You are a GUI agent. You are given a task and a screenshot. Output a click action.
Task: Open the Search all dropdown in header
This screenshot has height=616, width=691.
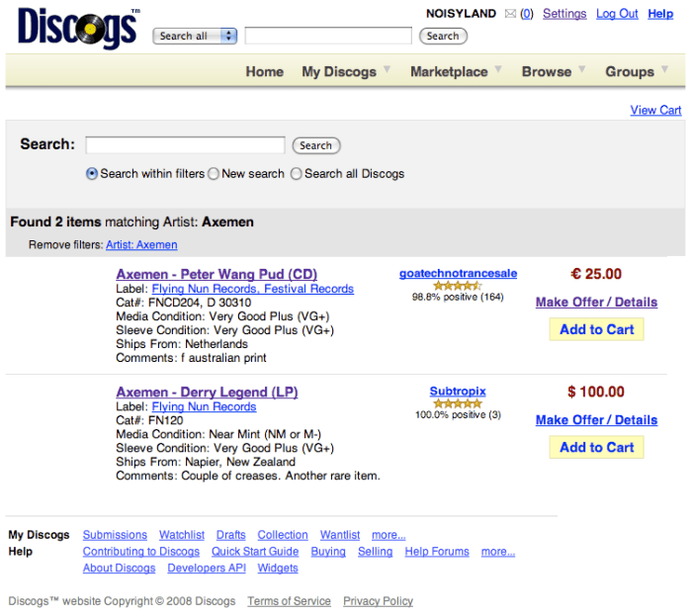point(195,36)
